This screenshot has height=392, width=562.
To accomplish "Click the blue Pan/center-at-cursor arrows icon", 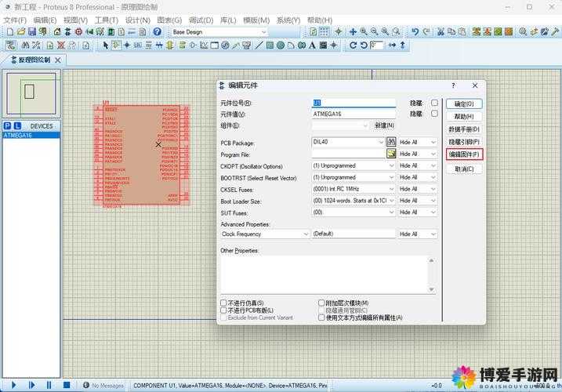I will (353, 32).
